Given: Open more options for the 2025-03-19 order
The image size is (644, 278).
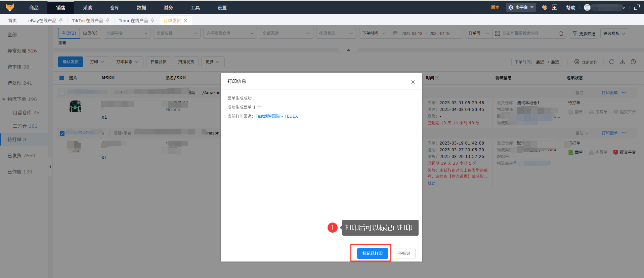Looking at the screenshot, I should pos(624,133).
